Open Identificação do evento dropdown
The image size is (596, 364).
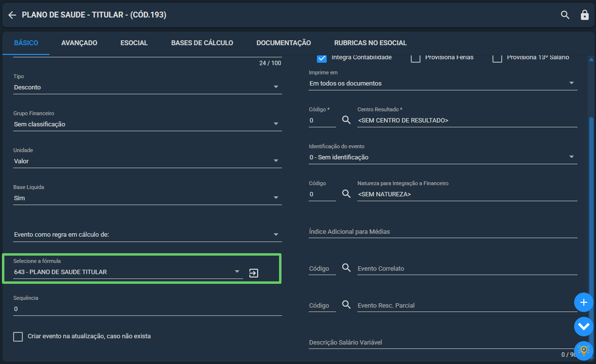(443, 157)
